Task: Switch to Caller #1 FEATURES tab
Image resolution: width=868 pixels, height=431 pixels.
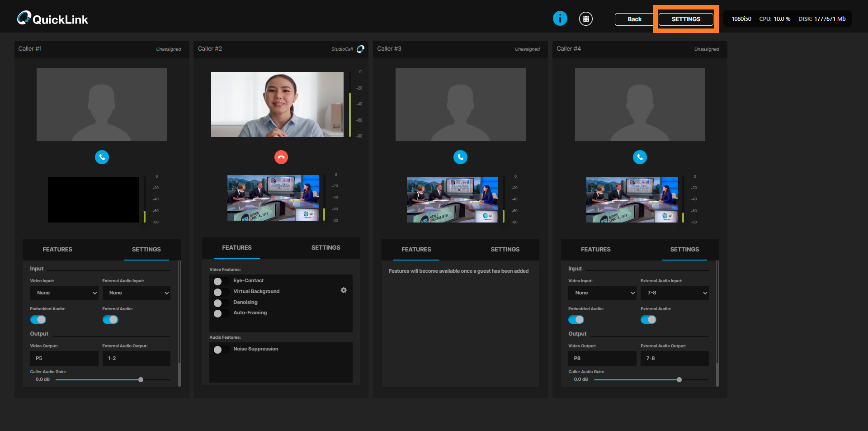Action: point(57,250)
